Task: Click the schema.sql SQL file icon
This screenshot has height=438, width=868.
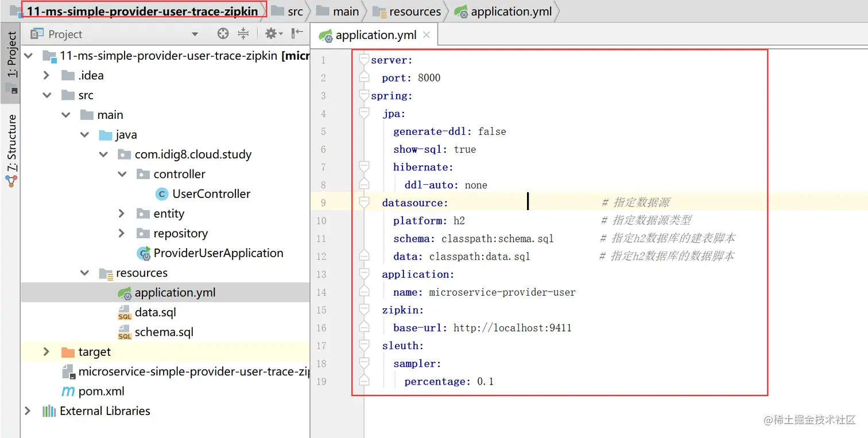Action: click(125, 332)
